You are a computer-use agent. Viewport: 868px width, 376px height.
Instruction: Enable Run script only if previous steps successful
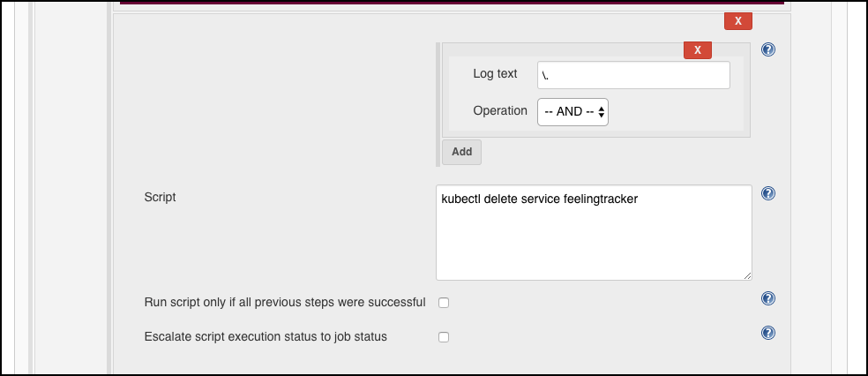444,303
